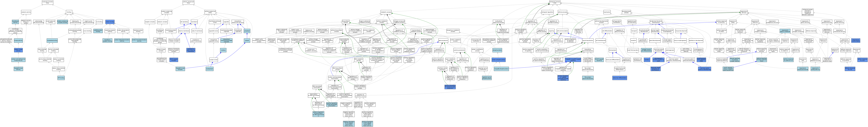The image size is (868, 127).
Task: Select the 'developmental process' node
Action: [x=626, y=12]
